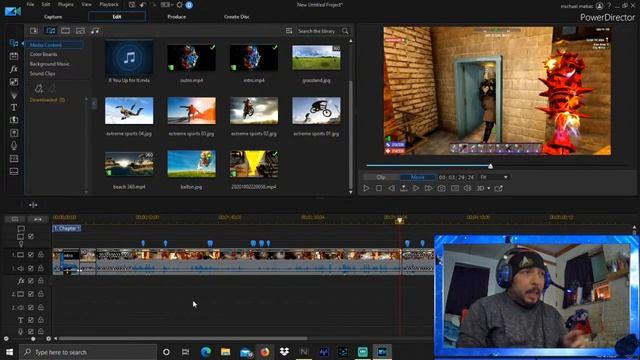
Task: Select Background Music in library list
Action: click(x=49, y=64)
